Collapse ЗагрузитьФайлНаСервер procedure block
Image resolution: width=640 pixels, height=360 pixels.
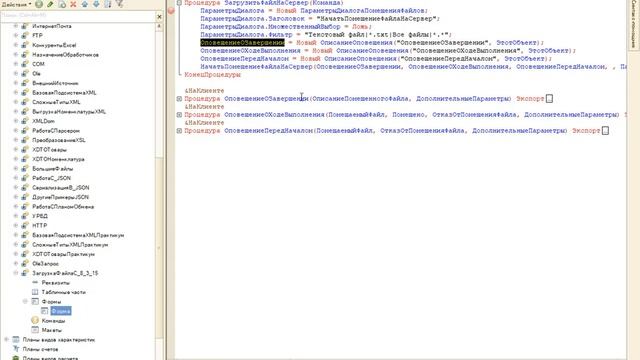tap(179, 3)
